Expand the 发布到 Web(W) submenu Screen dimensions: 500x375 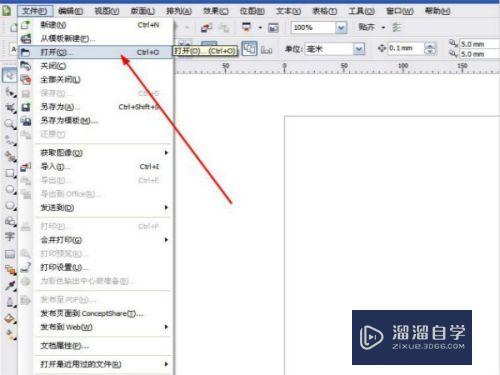[x=166, y=327]
